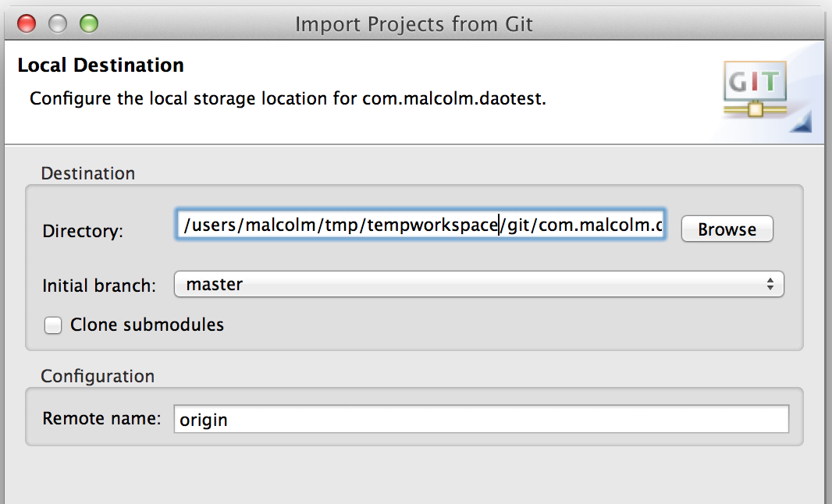Click the green zoom button on the window
The width and height of the screenshot is (832, 504).
click(88, 24)
